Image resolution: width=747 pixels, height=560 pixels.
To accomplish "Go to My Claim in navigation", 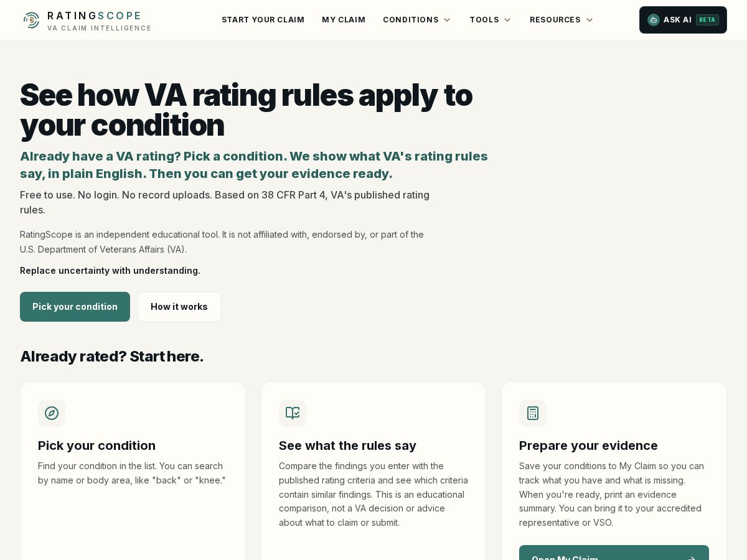I will click(344, 20).
